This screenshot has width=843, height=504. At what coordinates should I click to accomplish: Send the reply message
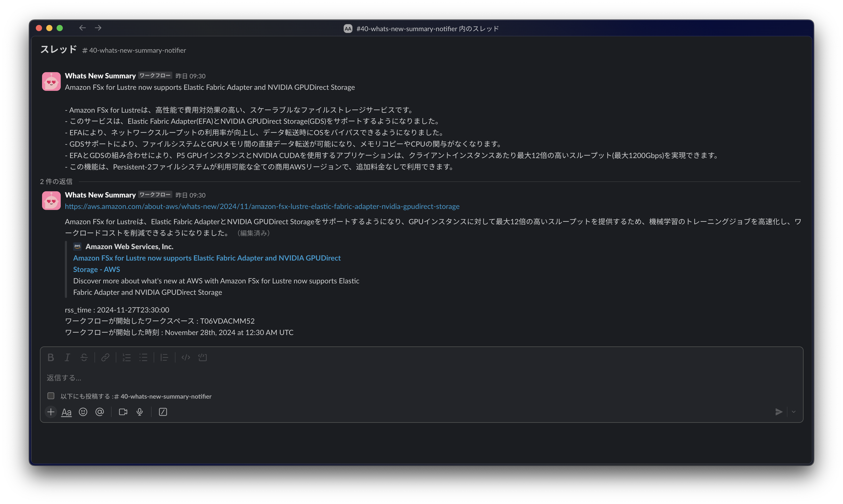[779, 412]
